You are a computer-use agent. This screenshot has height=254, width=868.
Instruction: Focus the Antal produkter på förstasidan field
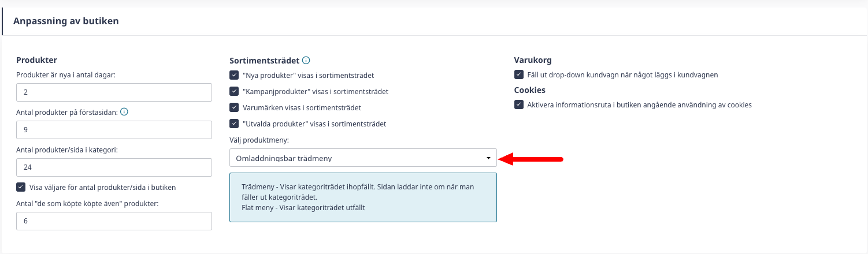(x=114, y=130)
